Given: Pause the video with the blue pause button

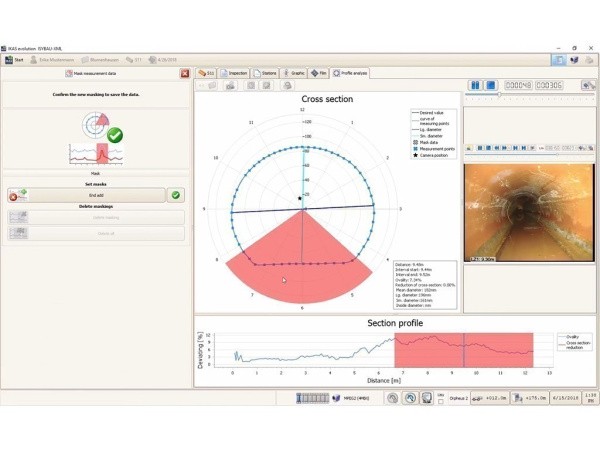Looking at the screenshot, I should point(476,85).
